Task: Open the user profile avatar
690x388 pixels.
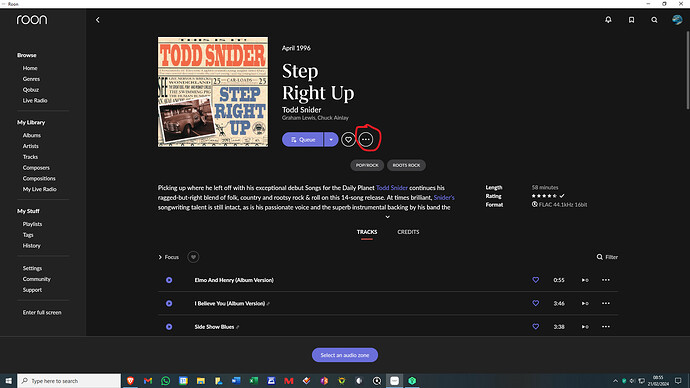Action: (x=677, y=20)
